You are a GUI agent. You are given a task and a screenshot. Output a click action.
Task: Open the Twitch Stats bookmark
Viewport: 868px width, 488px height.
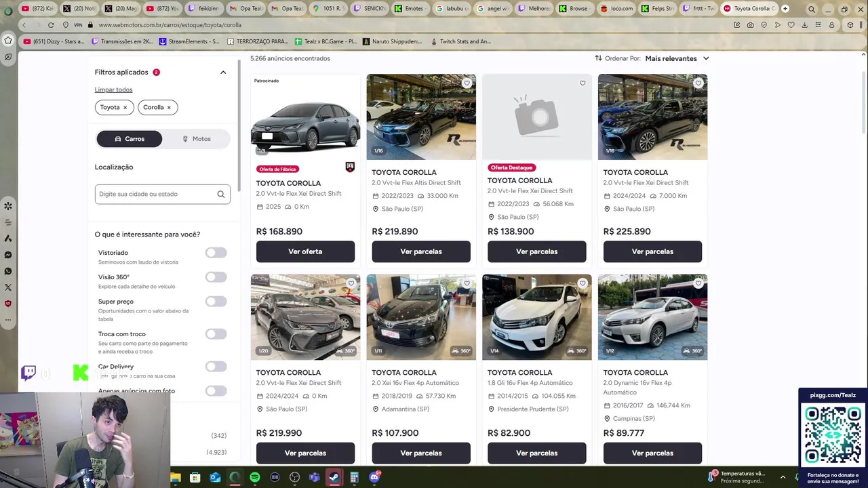pos(461,41)
